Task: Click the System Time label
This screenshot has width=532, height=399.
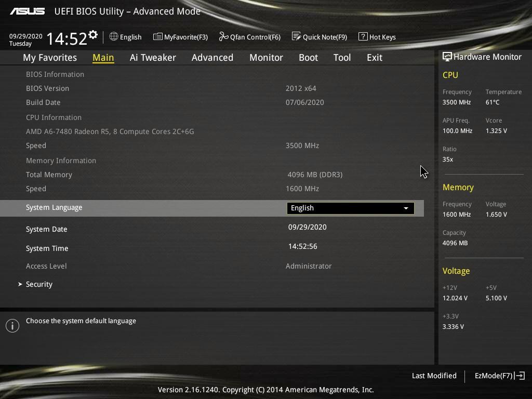Action: tap(47, 248)
